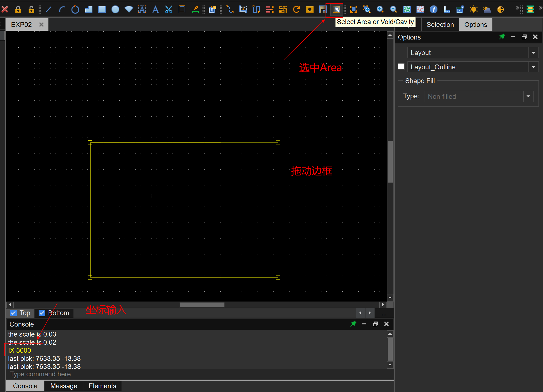Click the scissors cut tool icon
Viewport: 543px width, 392px height.
click(168, 10)
